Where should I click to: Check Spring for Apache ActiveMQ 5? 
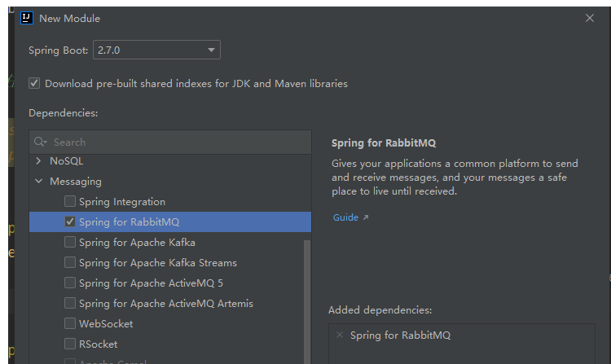70,283
